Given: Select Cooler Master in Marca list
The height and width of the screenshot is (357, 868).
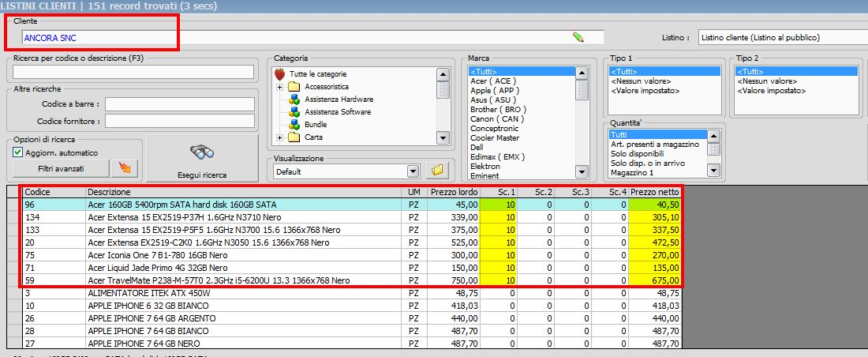Looking at the screenshot, I should pyautogui.click(x=493, y=137).
